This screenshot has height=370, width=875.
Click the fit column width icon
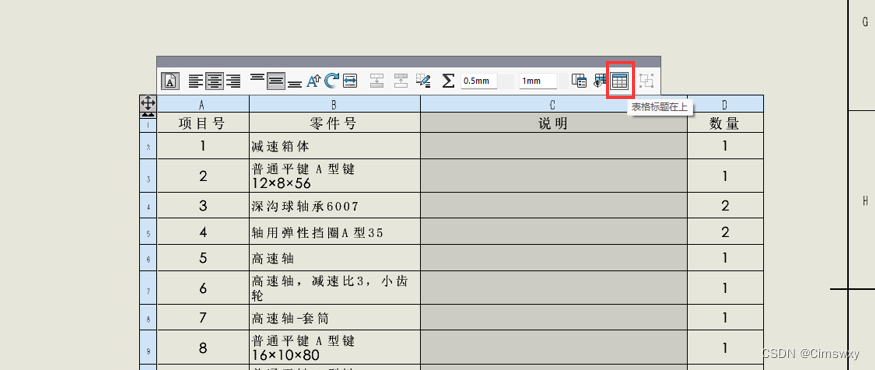350,81
